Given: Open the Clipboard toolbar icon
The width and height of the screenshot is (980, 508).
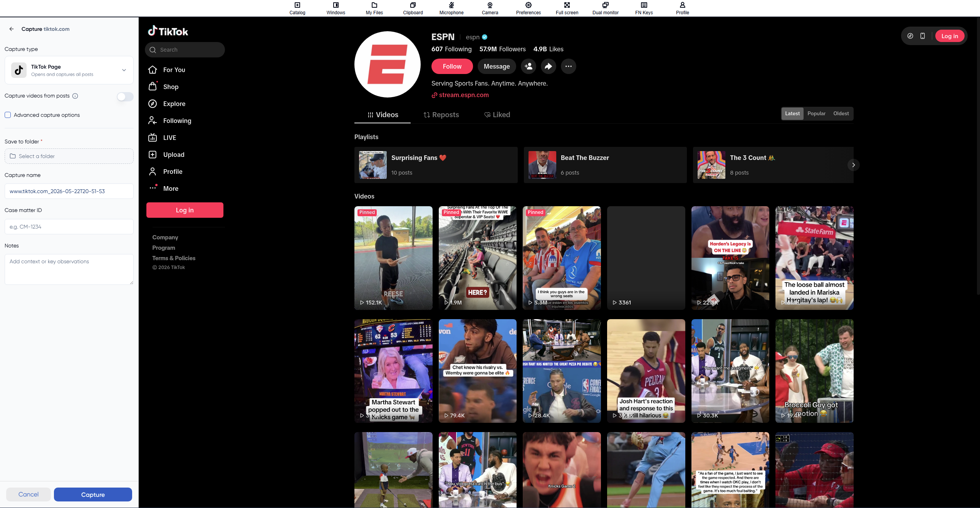Looking at the screenshot, I should (x=413, y=8).
